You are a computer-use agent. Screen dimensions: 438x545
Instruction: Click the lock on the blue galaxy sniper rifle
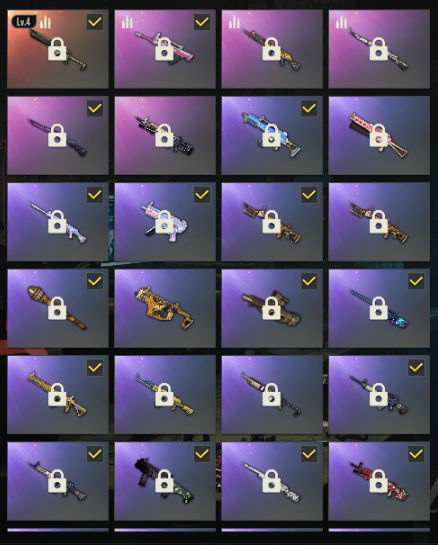(379, 308)
